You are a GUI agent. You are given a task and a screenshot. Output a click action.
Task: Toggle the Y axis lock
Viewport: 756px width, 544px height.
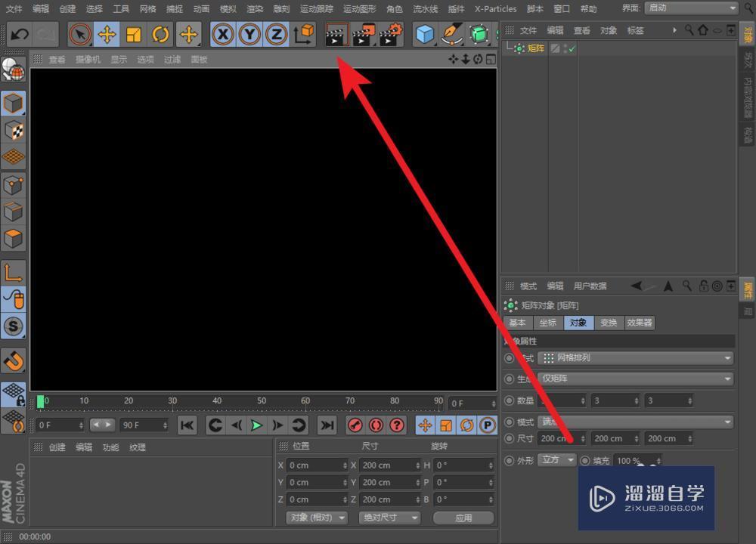click(249, 34)
